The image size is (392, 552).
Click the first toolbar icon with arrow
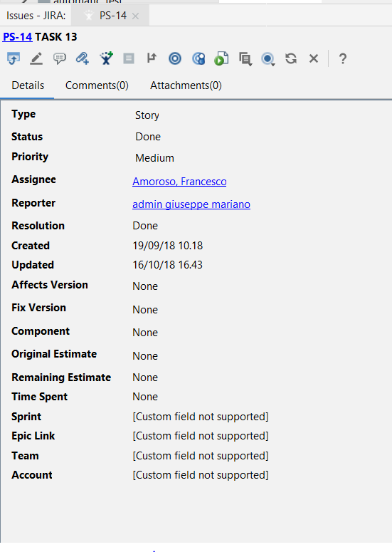coord(14,58)
